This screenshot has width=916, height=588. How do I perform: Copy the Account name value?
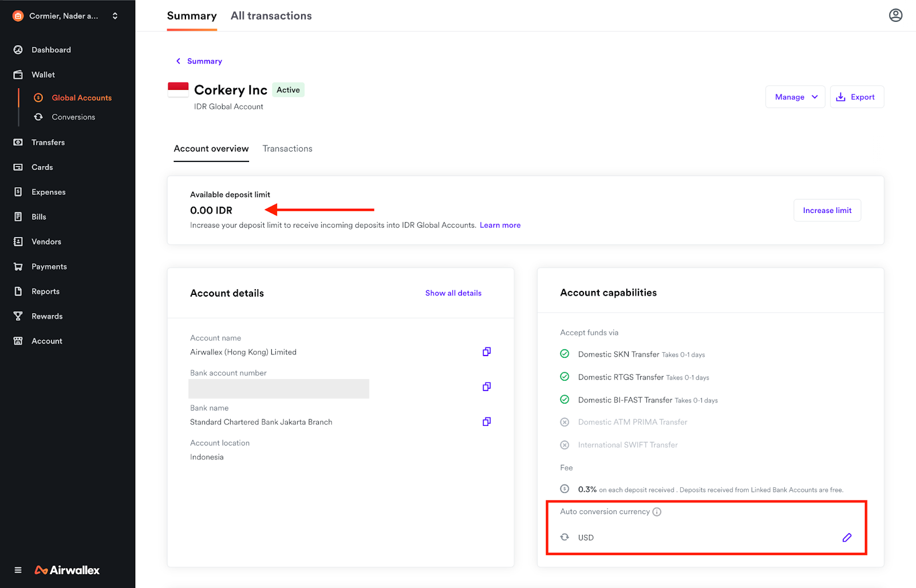click(487, 352)
